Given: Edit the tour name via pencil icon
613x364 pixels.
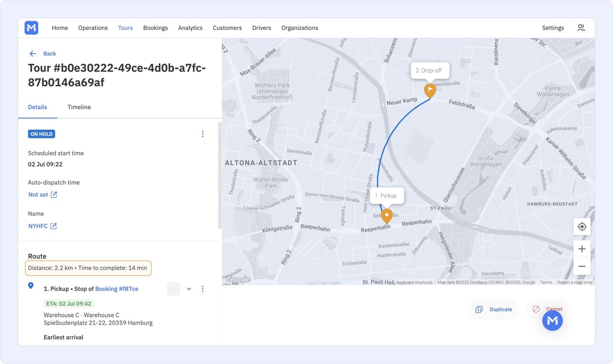Looking at the screenshot, I should tap(54, 226).
